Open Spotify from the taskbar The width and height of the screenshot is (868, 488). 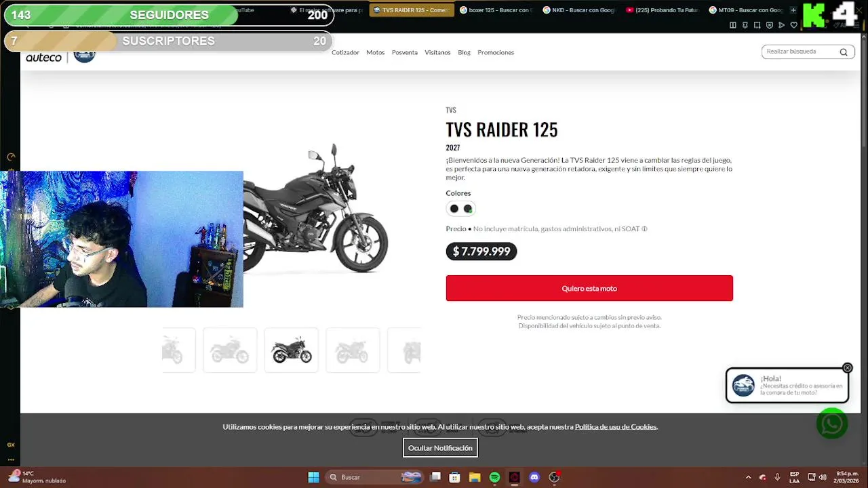(494, 477)
